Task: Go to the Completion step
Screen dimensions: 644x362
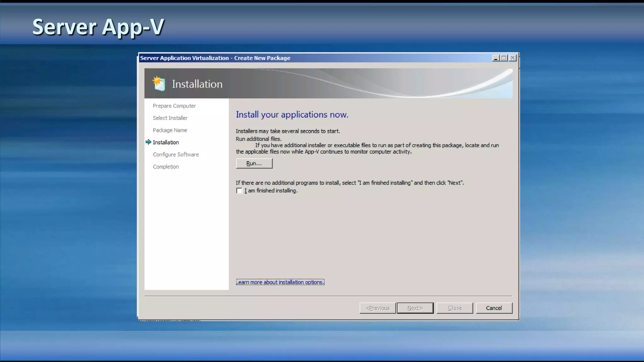Action: [x=166, y=167]
